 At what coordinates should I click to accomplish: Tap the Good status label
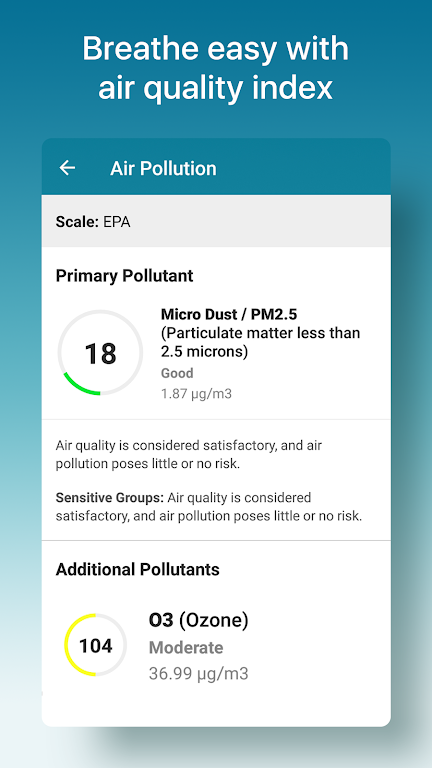point(177,373)
